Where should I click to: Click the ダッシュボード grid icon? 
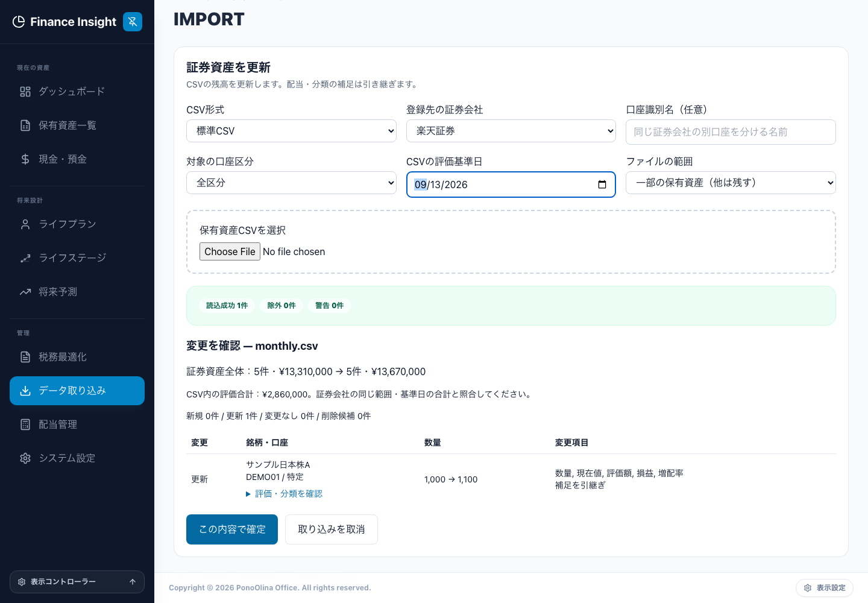pos(25,92)
